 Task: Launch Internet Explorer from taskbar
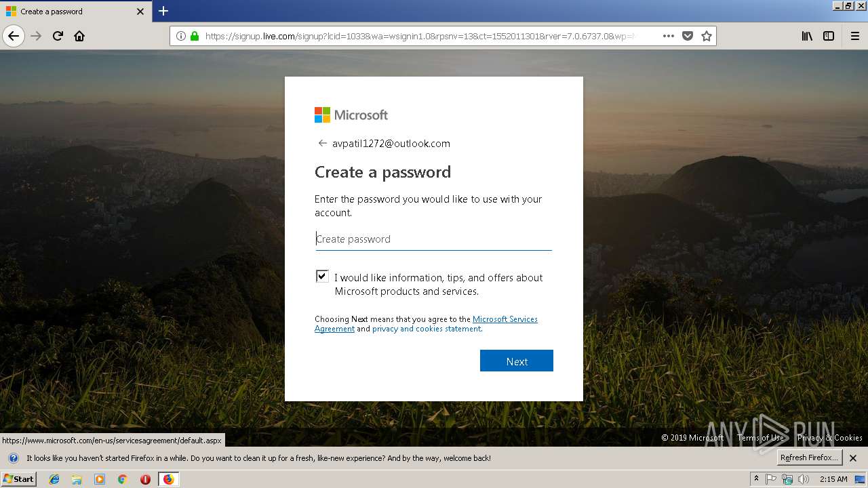coord(54,479)
